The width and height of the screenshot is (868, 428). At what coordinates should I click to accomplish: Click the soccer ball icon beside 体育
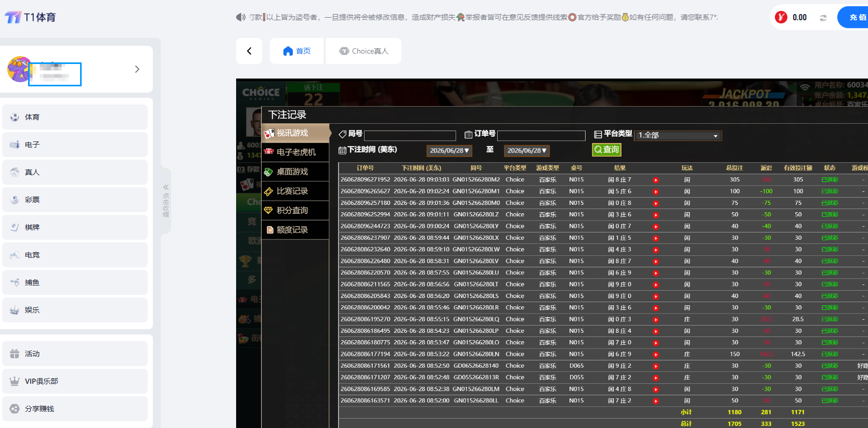coord(15,117)
